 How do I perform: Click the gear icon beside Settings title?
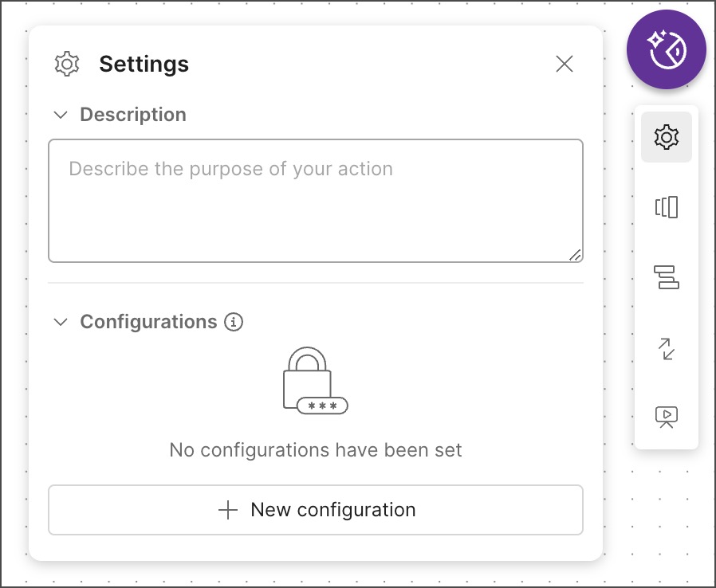pyautogui.click(x=67, y=64)
